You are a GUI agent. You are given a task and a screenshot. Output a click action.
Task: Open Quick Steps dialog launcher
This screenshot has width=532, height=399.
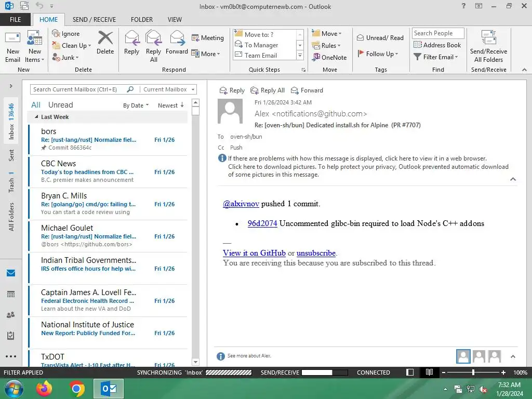(x=303, y=70)
